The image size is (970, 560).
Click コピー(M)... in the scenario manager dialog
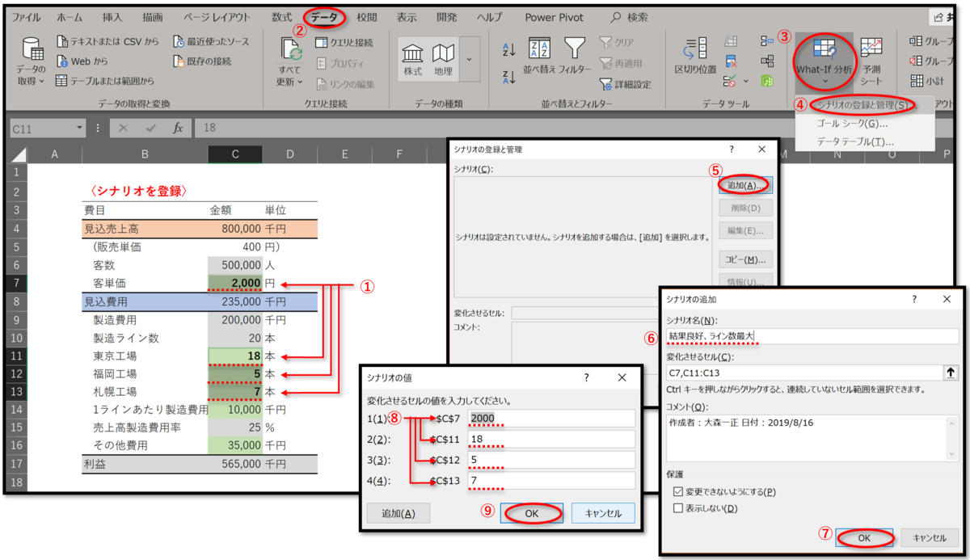click(745, 260)
